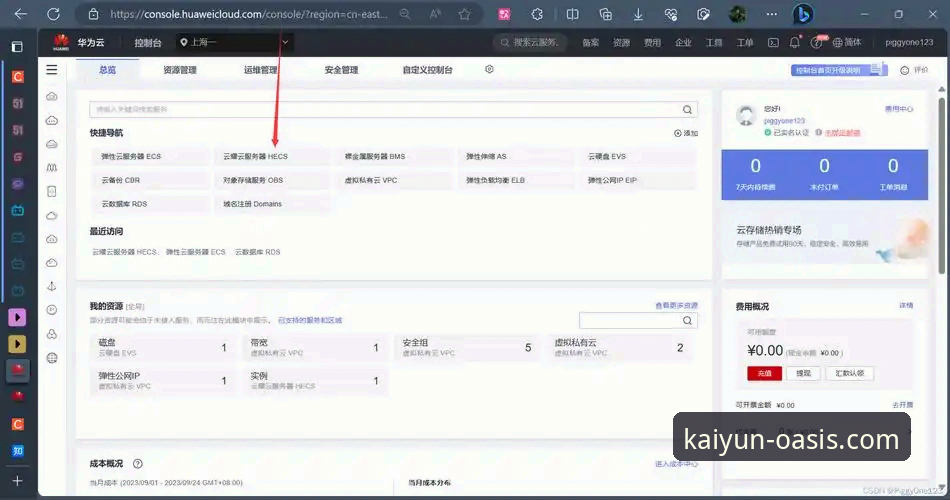Open 云耀云服务器 HECS shortcut

(x=272, y=156)
